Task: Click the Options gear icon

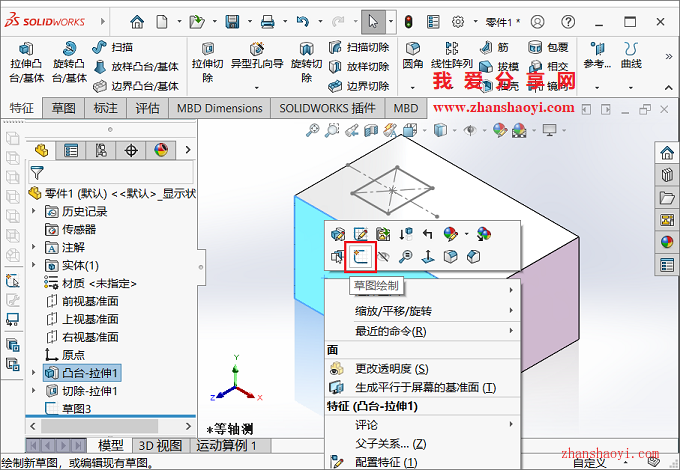Action: pos(458,21)
